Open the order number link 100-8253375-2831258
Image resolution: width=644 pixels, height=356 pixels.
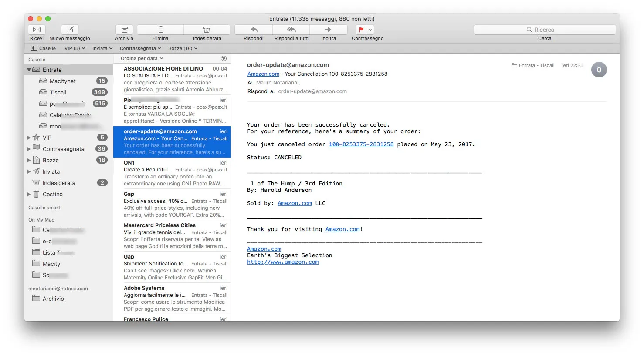(361, 144)
